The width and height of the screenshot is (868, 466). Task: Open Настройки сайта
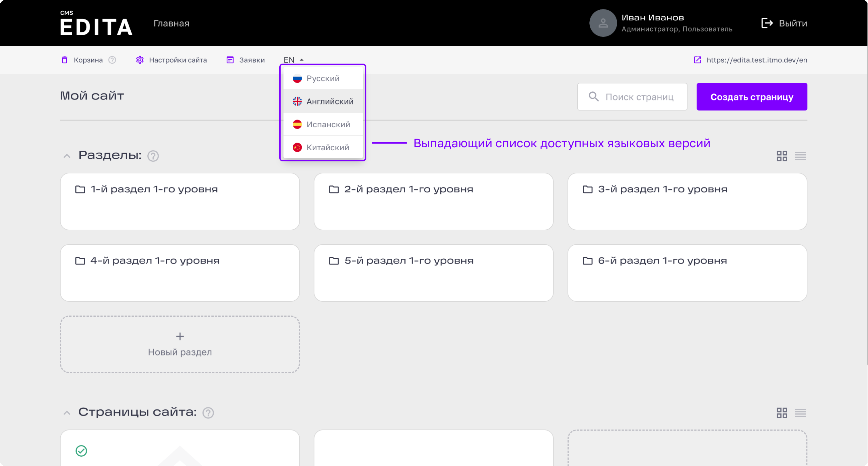point(178,60)
